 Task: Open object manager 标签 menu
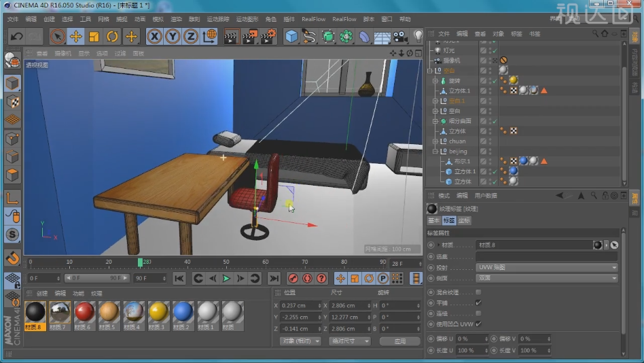click(516, 34)
